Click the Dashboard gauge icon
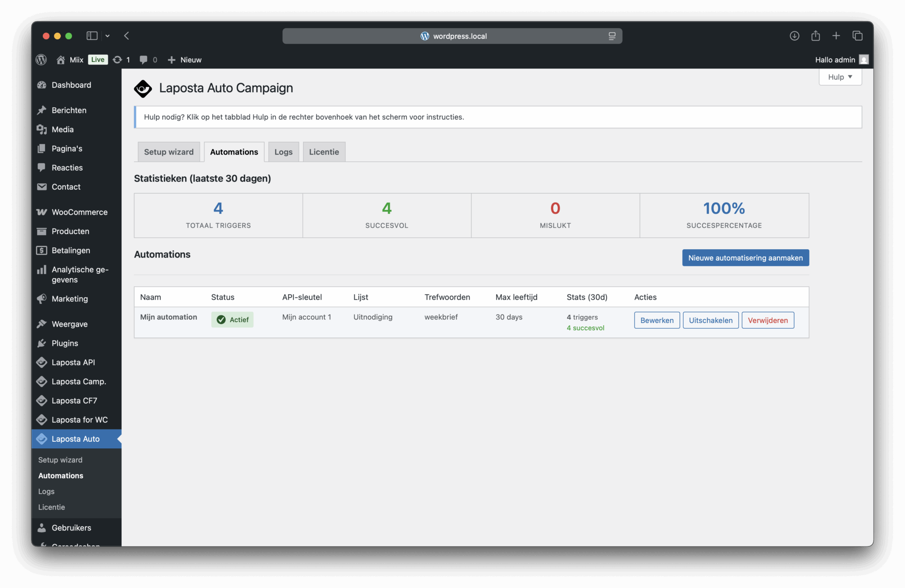This screenshot has width=905, height=588. click(x=42, y=85)
